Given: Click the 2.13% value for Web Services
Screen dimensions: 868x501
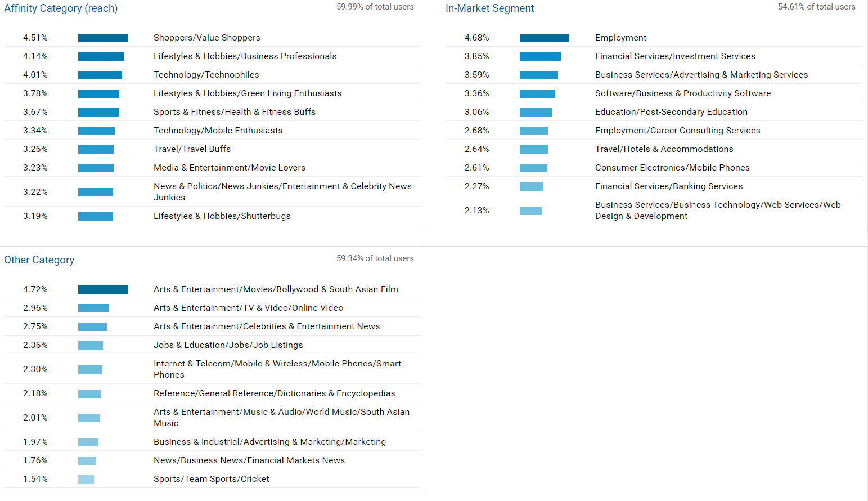Looking at the screenshot, I should 477,211.
